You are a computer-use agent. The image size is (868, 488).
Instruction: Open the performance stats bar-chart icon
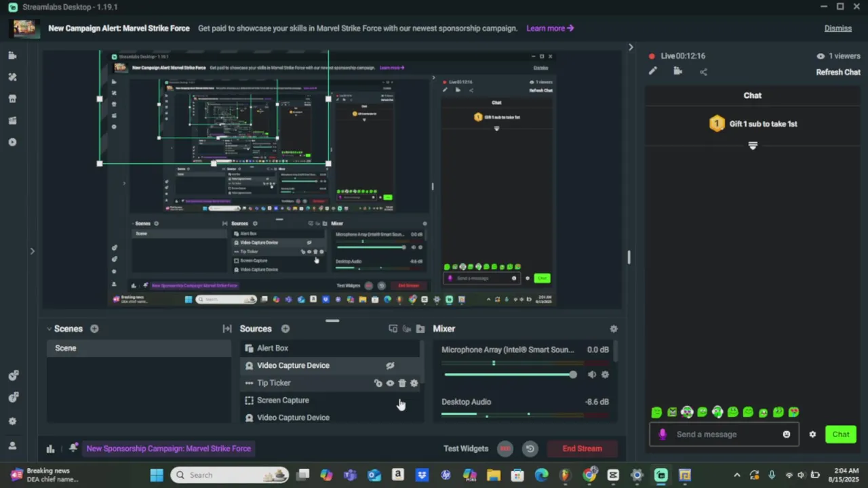50,448
